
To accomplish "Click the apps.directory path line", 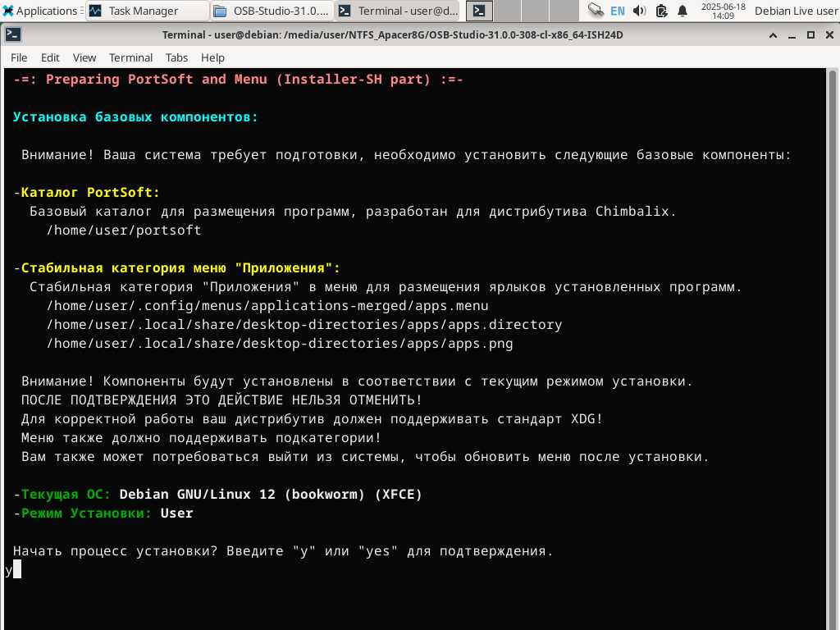I will click(304, 325).
